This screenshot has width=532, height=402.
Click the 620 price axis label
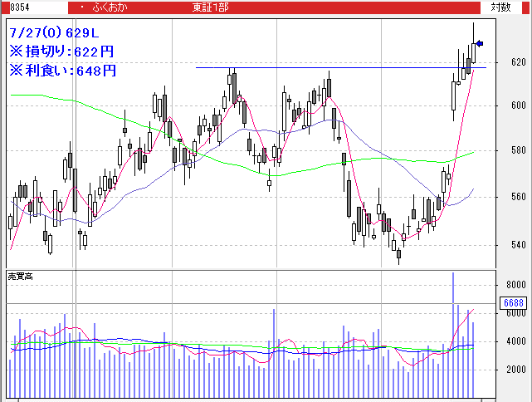518,62
